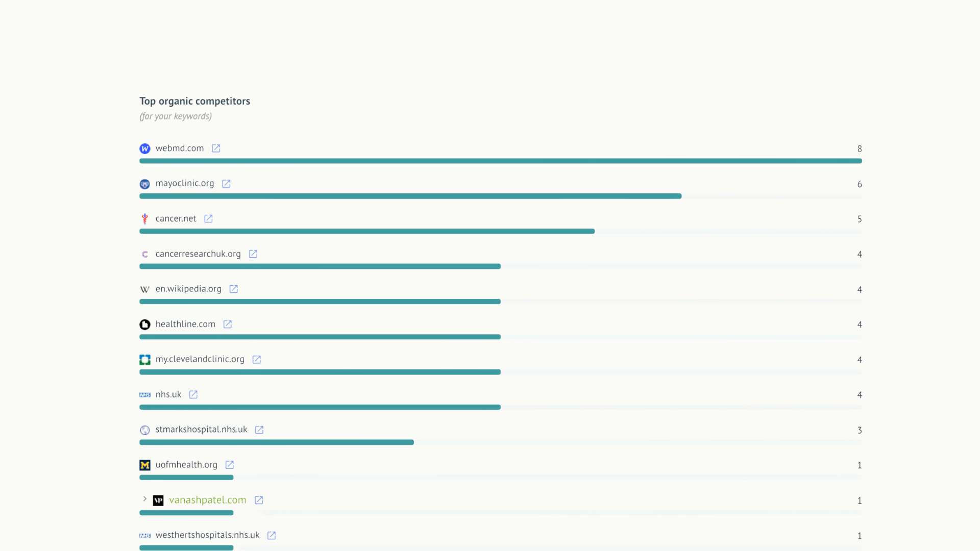Click external link icon next to en.wikipedia.org

[234, 289]
